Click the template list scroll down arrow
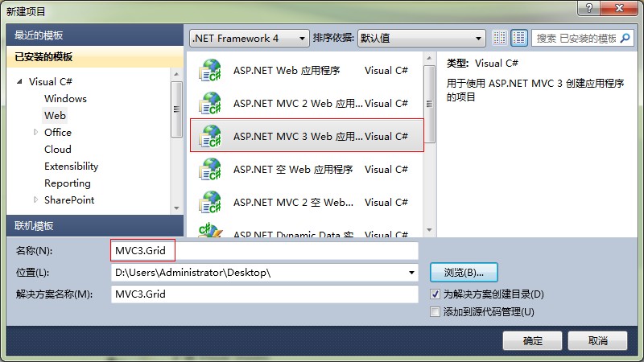This screenshot has height=362, width=644. 429,230
